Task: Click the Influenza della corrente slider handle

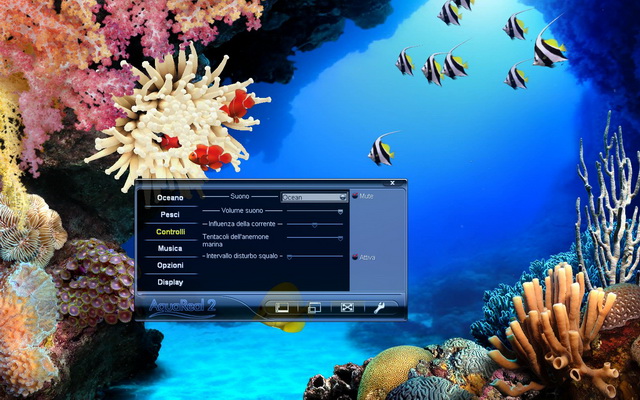Action: click(x=314, y=225)
